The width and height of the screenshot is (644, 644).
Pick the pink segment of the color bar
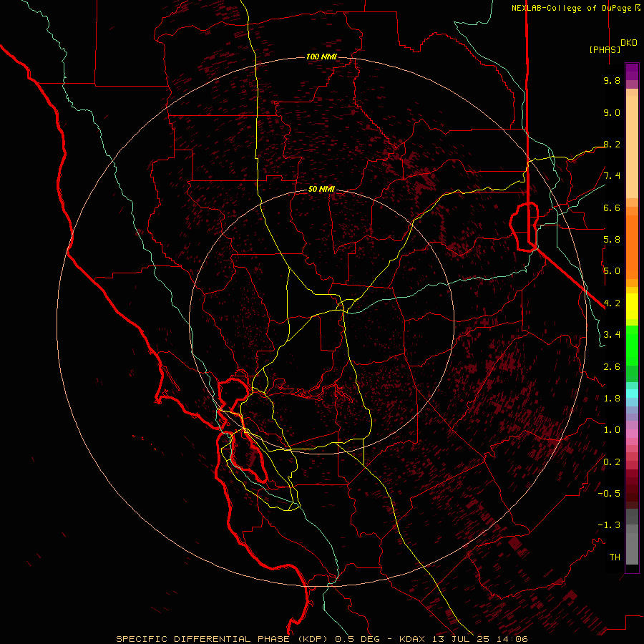(x=632, y=434)
